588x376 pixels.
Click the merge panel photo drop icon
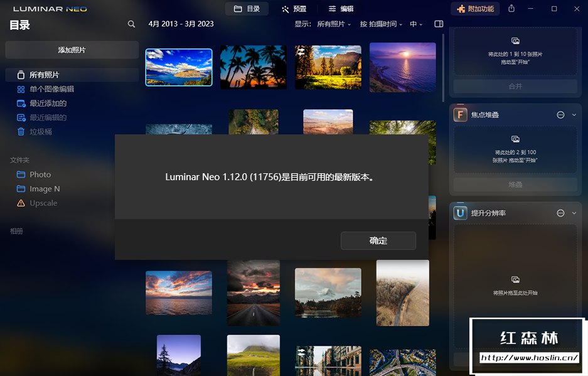(515, 41)
